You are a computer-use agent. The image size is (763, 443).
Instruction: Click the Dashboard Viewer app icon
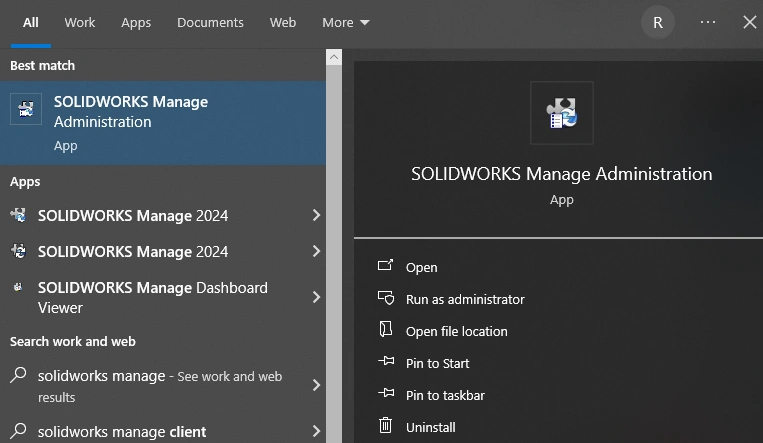point(18,287)
